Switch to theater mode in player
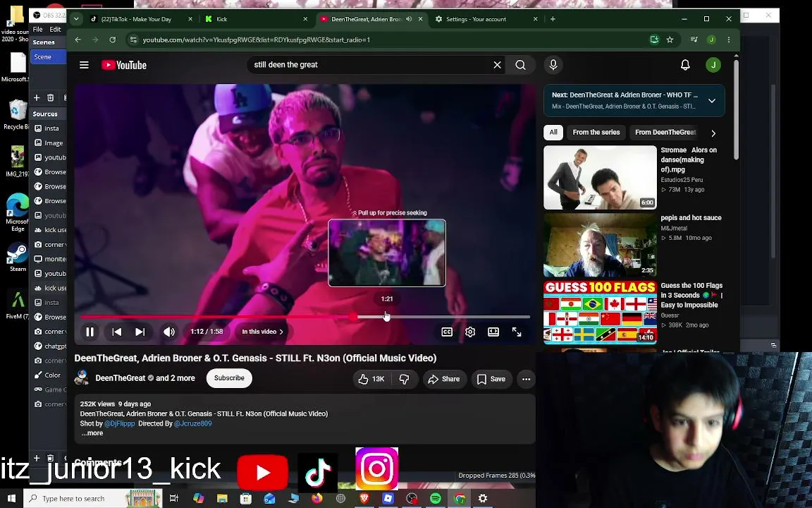The height and width of the screenshot is (508, 812). click(493, 332)
